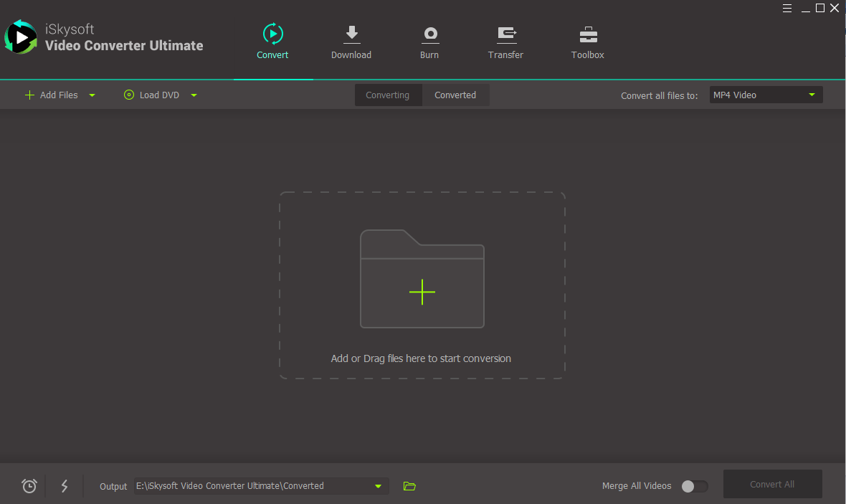Go to the Burn section
The image size is (846, 504).
(x=429, y=42)
